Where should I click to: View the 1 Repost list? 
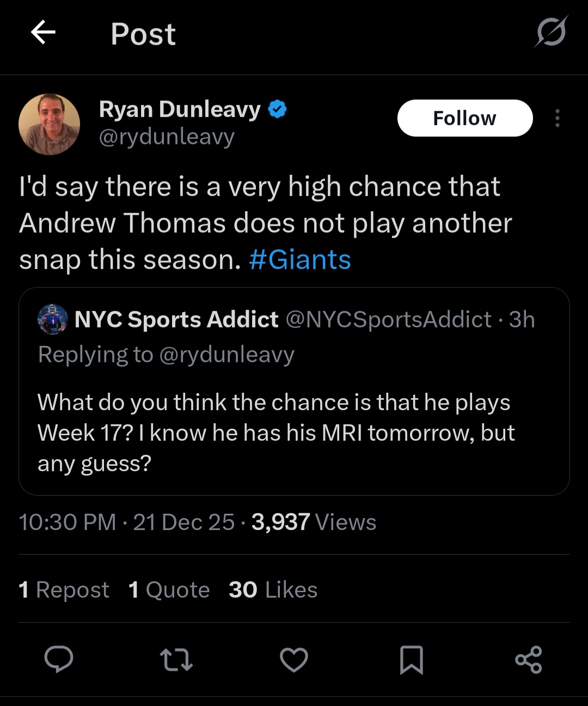point(64,589)
